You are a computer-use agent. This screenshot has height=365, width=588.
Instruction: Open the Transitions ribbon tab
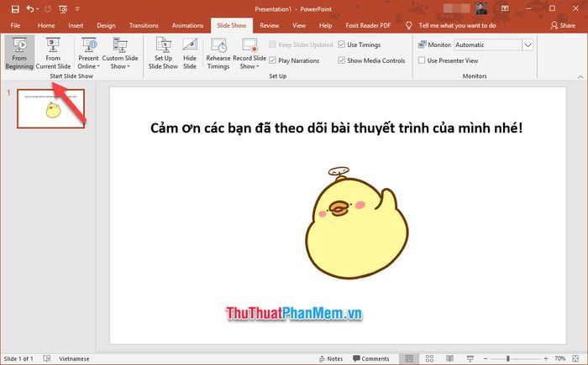point(144,25)
